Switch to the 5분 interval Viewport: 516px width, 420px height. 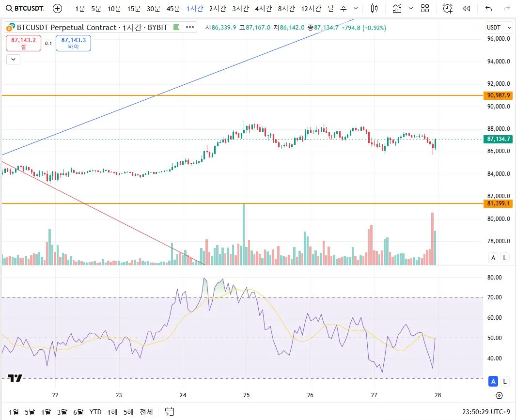coord(96,9)
